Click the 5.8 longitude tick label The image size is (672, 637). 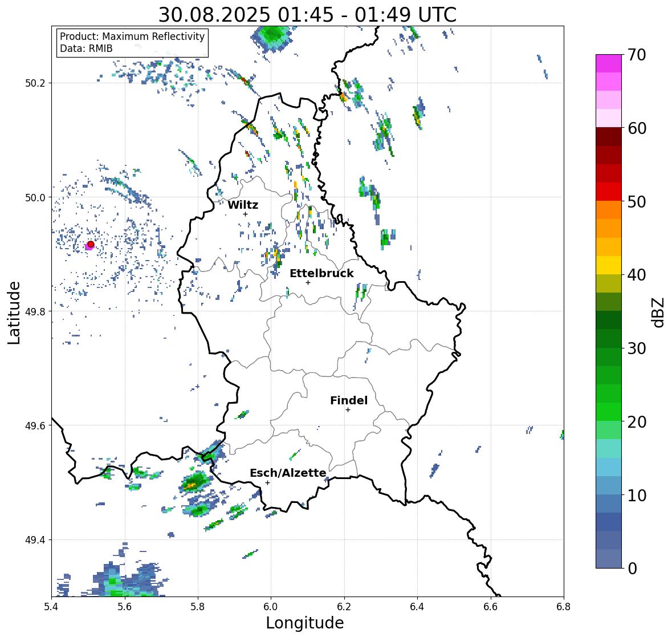(198, 607)
